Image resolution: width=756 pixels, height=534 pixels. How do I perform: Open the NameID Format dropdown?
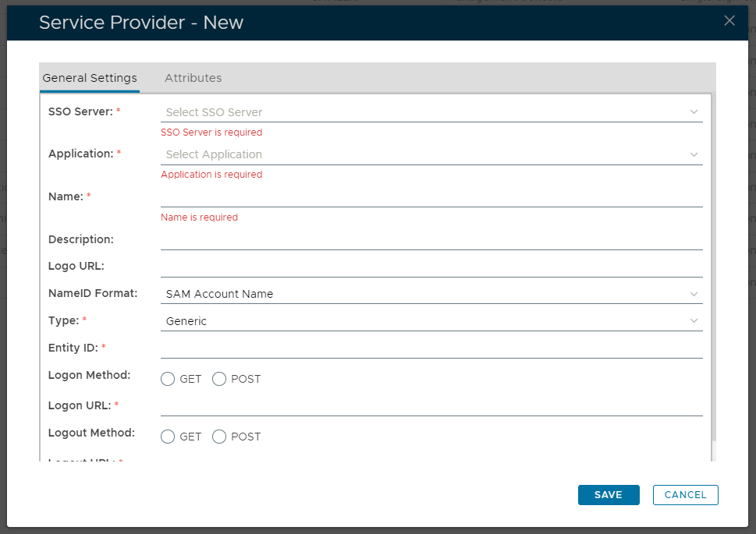coord(431,294)
